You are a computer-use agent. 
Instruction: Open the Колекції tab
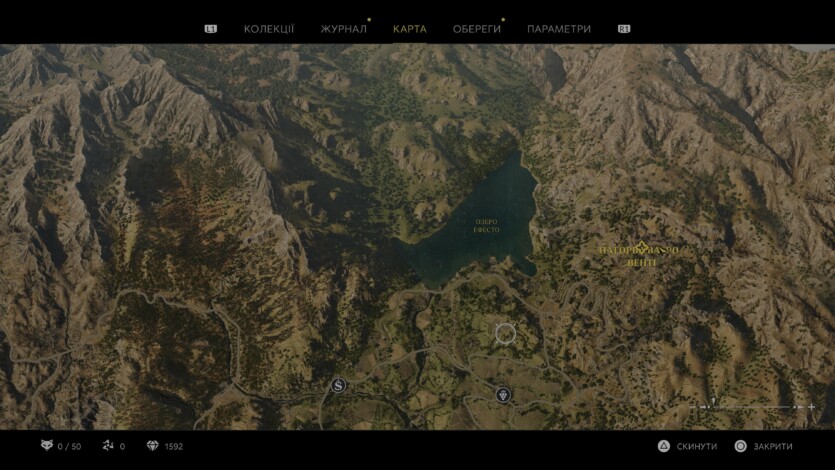click(269, 29)
